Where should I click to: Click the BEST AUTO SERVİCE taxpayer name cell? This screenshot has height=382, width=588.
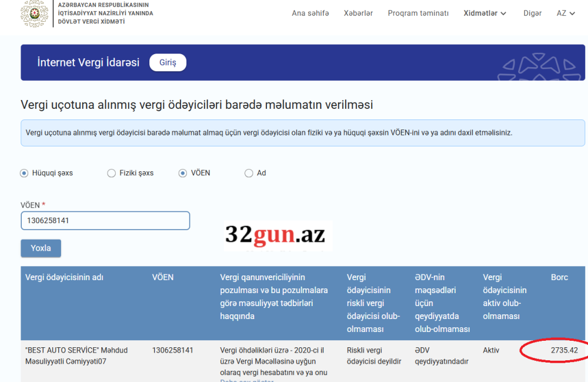(x=76, y=356)
